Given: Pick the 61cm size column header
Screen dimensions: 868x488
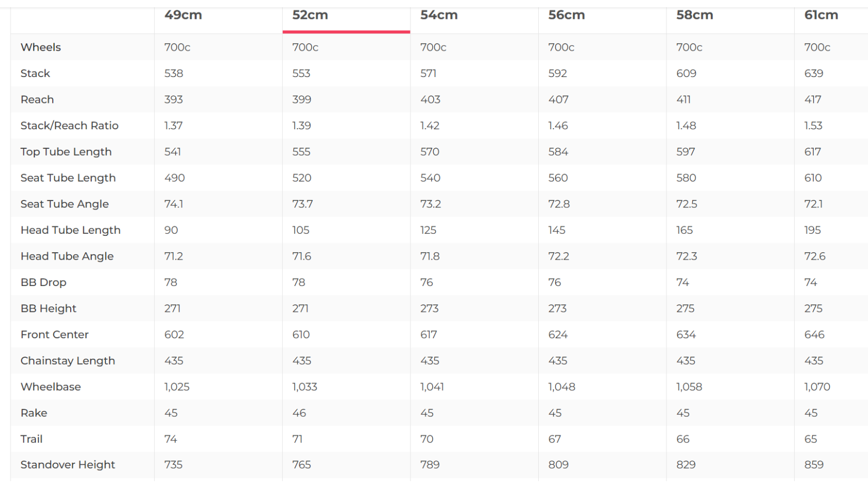Looking at the screenshot, I should click(x=821, y=15).
